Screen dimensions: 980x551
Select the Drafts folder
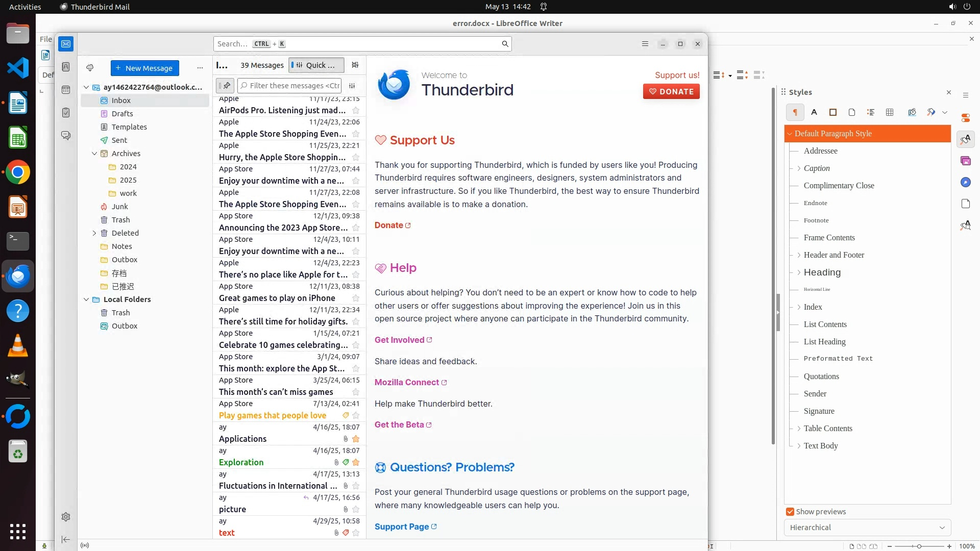(122, 114)
